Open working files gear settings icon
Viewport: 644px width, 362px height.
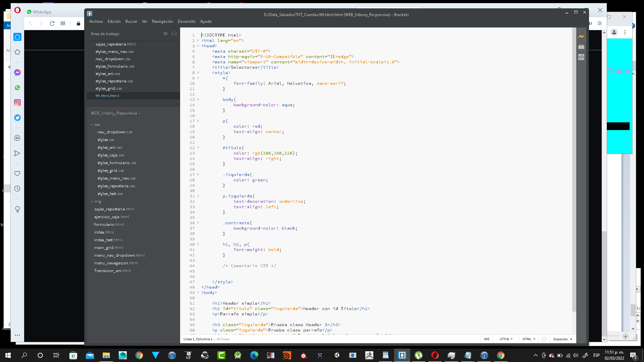(x=165, y=34)
